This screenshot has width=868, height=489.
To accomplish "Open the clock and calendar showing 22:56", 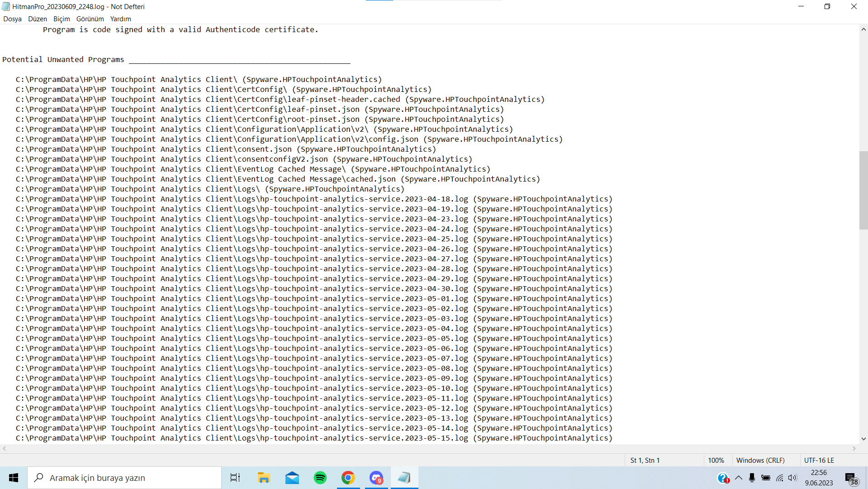I will pos(819,478).
